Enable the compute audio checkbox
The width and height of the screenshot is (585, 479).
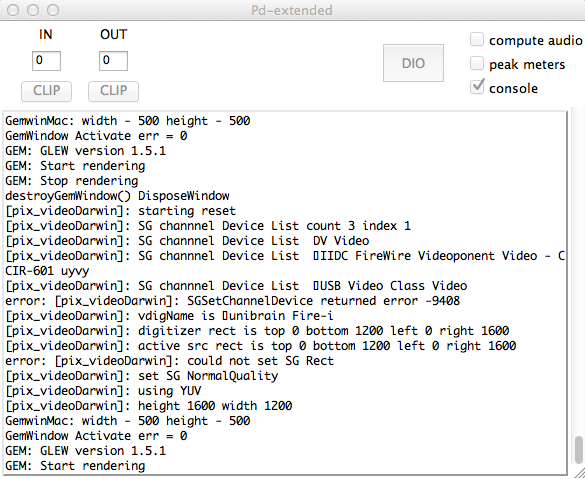coord(477,39)
